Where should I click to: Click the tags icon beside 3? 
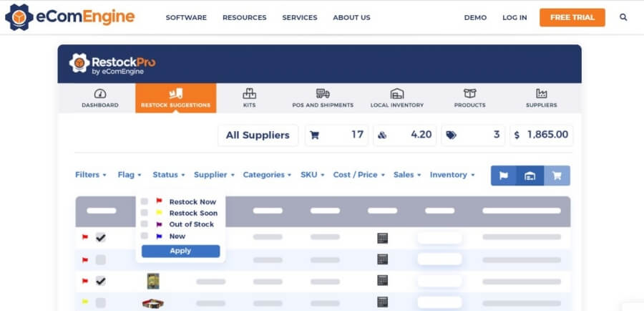coord(451,135)
